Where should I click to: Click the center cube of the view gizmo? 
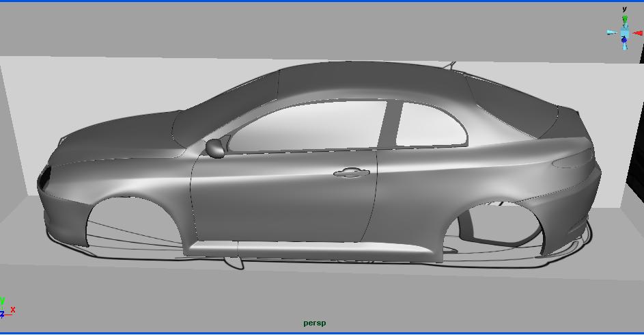pos(625,33)
